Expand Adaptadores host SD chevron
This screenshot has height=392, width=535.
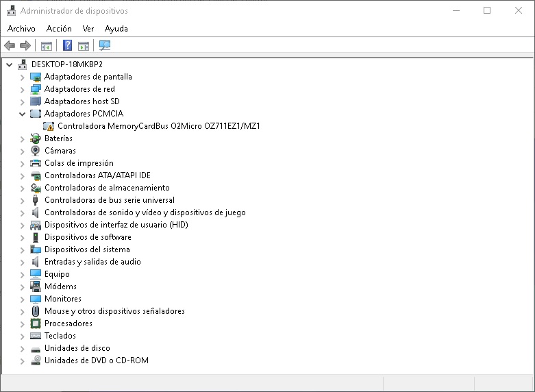point(22,101)
